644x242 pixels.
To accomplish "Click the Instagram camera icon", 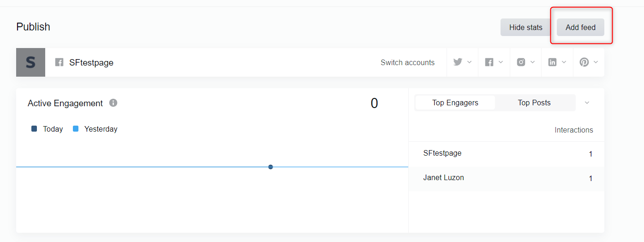I will point(521,62).
